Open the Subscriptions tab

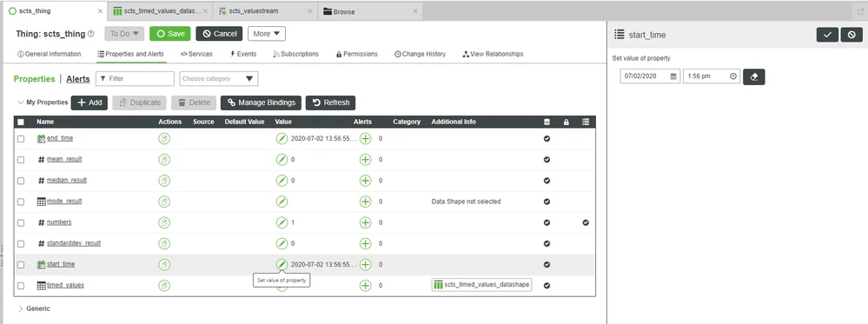[295, 54]
